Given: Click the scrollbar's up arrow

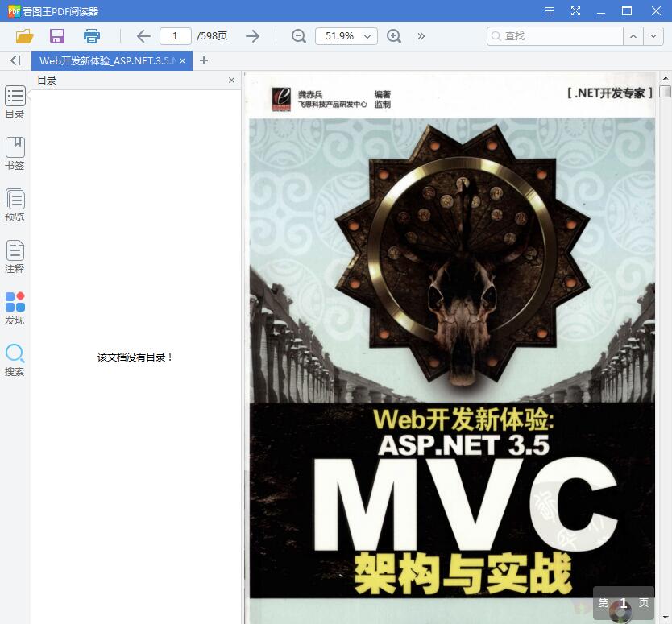Looking at the screenshot, I should [665, 78].
